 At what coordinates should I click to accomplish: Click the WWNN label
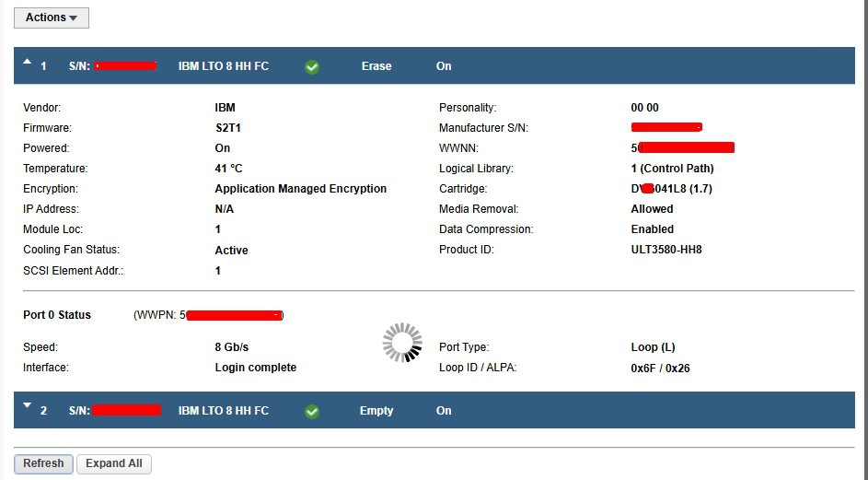459,148
